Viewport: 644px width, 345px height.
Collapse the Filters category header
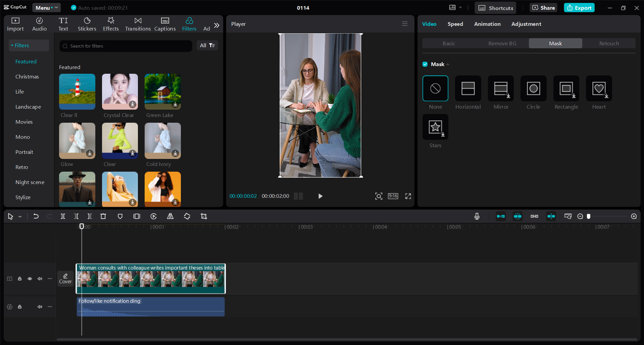[x=29, y=45]
